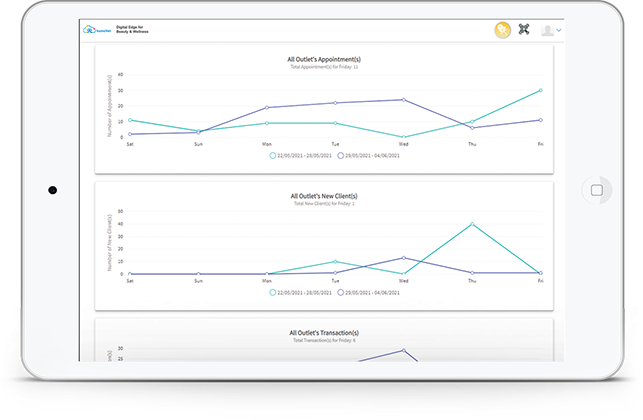This screenshot has width=643, height=420.
Task: Click the Kumolet cloud logo
Action: 97,30
